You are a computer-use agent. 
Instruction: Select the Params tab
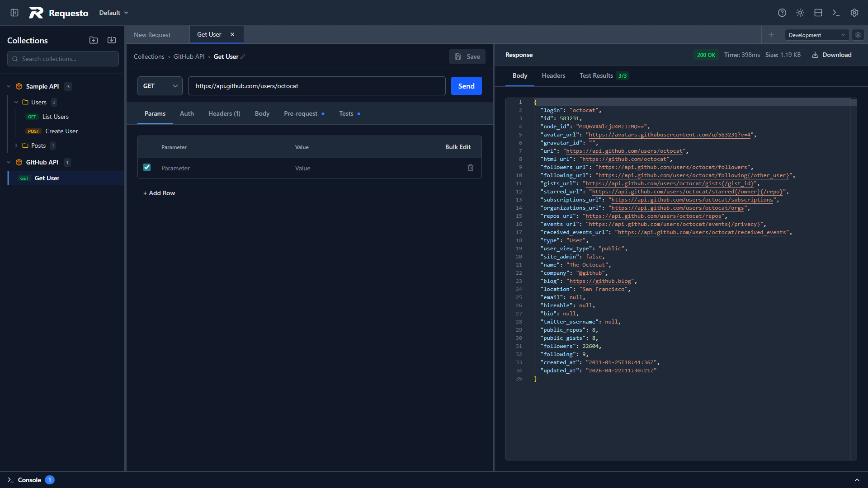point(155,113)
